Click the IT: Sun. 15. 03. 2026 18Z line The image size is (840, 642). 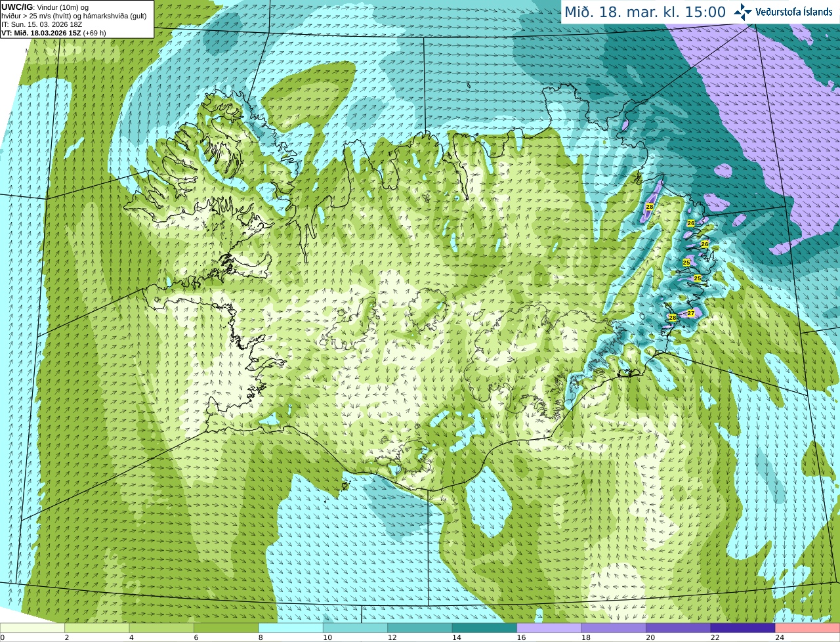click(x=42, y=24)
